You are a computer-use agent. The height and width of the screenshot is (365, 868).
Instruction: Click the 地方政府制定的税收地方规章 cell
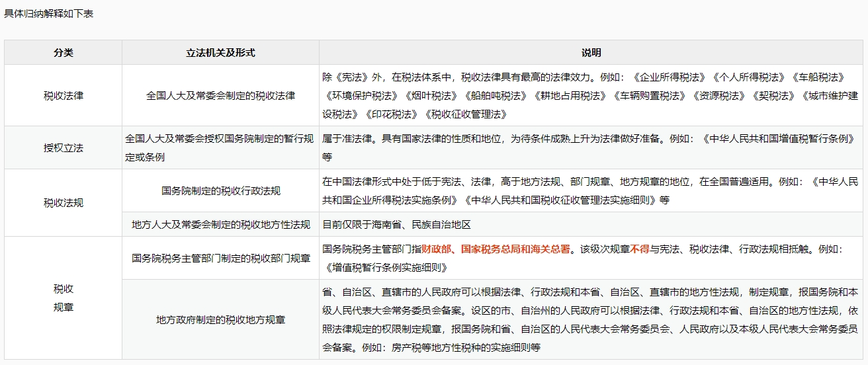(220, 319)
